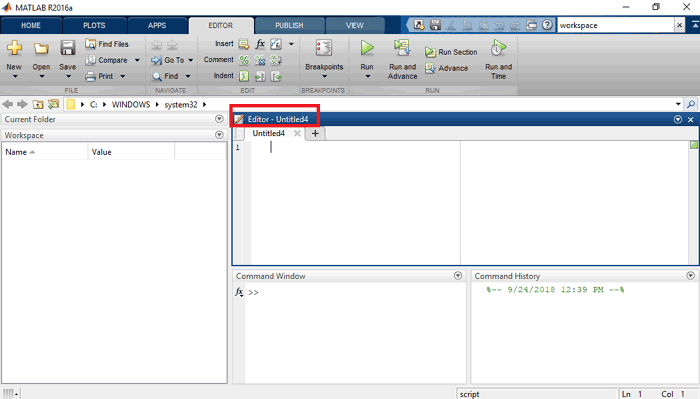Expand the Find dropdown arrow
The height and width of the screenshot is (399, 700).
pos(188,76)
